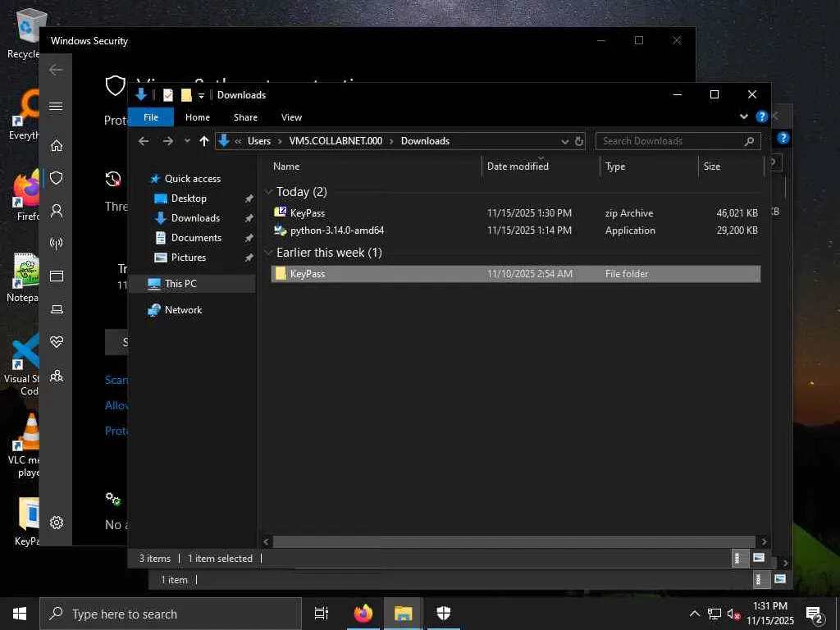Screen dimensions: 840x630
Task: Switch to details view layout button
Action: (739, 558)
